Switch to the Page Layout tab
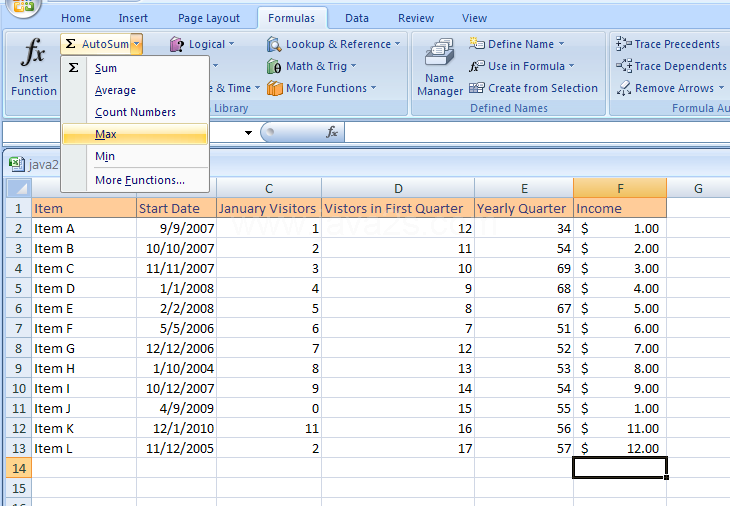This screenshot has height=506, width=730. click(x=209, y=18)
